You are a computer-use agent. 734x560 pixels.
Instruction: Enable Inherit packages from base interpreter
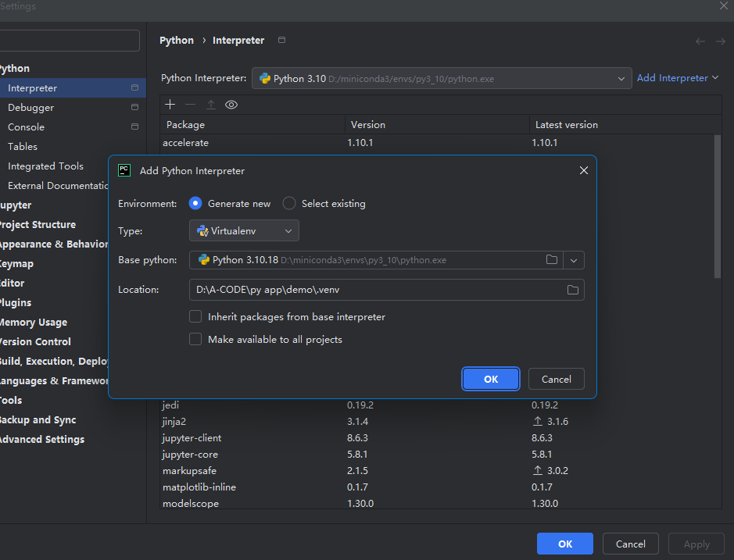click(195, 317)
